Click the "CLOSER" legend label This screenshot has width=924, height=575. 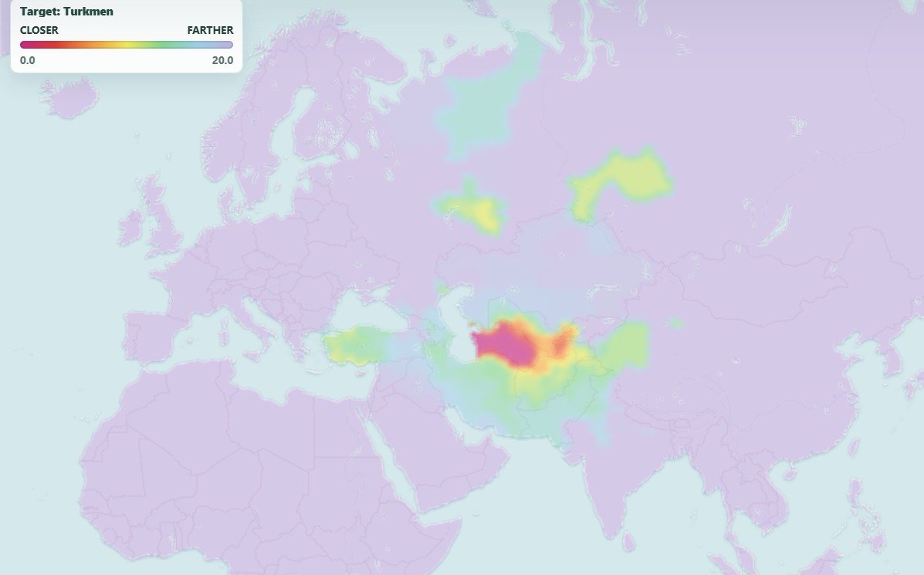[39, 30]
